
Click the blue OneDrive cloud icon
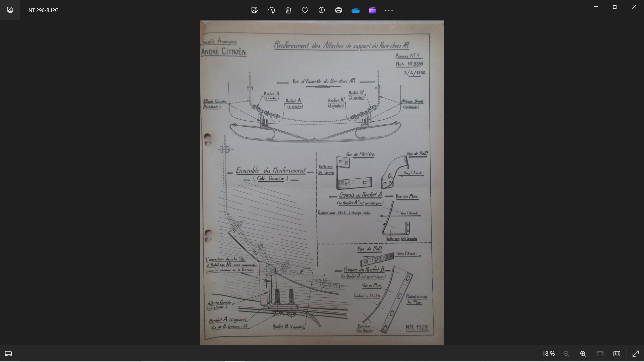(356, 10)
